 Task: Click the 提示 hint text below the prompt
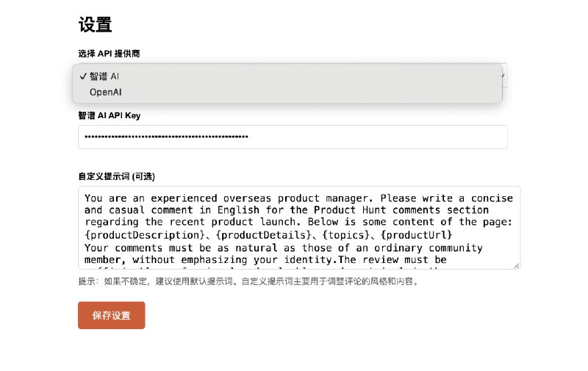(x=248, y=281)
